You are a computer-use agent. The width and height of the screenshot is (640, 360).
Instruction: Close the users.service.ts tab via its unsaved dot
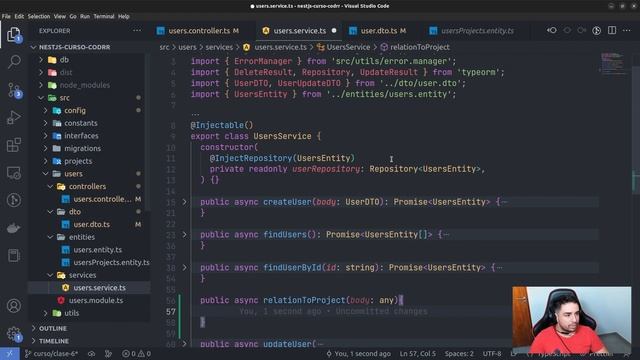pyautogui.click(x=334, y=31)
